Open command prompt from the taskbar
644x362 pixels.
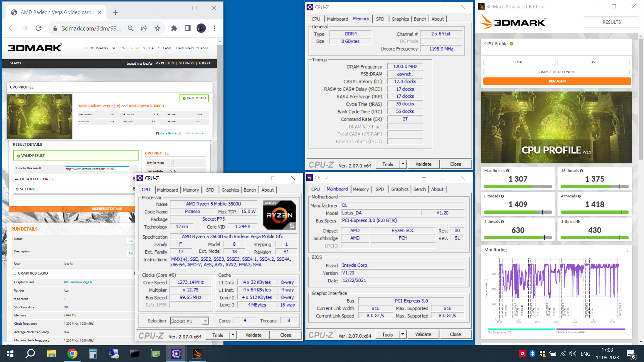coord(135,354)
